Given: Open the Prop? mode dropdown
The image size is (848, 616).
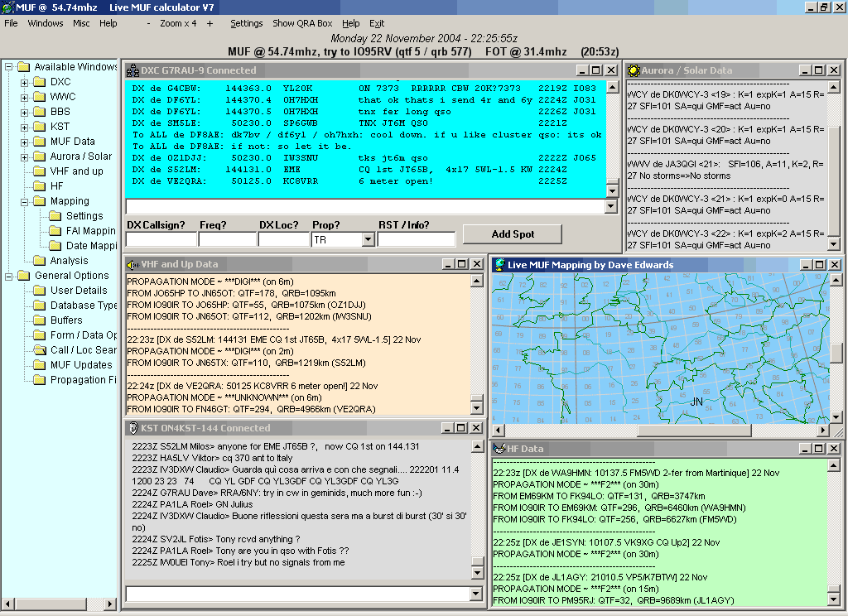Looking at the screenshot, I should [368, 239].
